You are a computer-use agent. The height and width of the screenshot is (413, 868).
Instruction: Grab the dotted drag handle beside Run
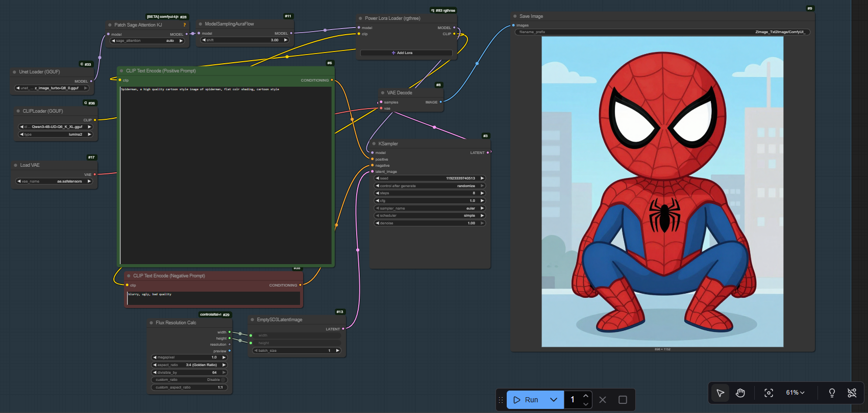(x=501, y=400)
